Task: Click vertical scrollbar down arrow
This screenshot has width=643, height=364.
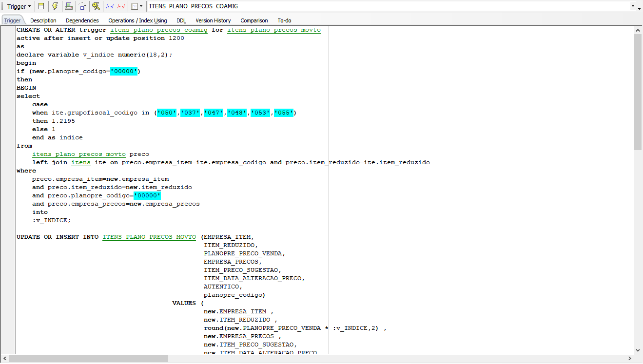Action: coord(638,350)
